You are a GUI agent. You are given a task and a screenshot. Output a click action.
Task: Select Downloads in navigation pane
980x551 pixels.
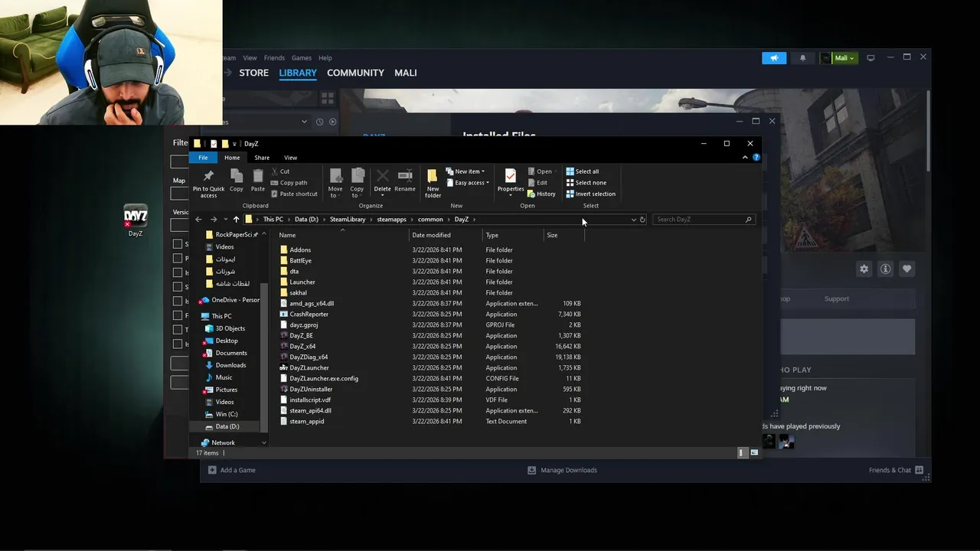(230, 365)
